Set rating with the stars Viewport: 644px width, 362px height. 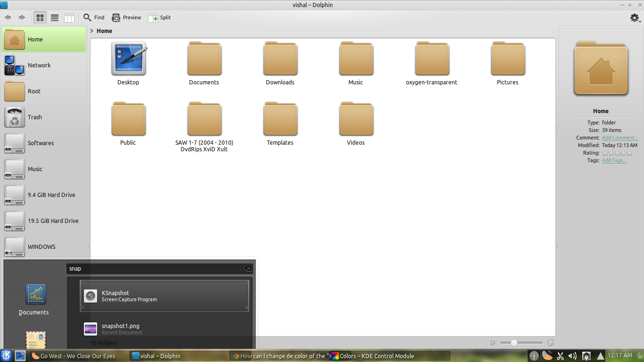[x=617, y=153]
